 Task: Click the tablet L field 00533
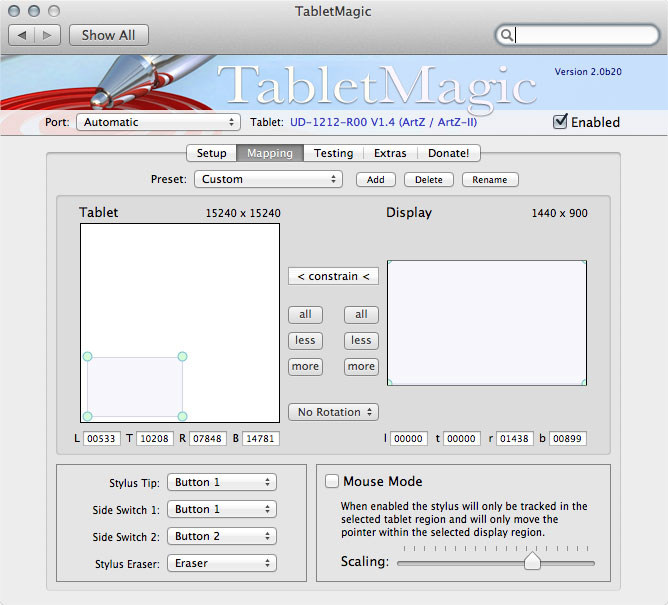(101, 438)
